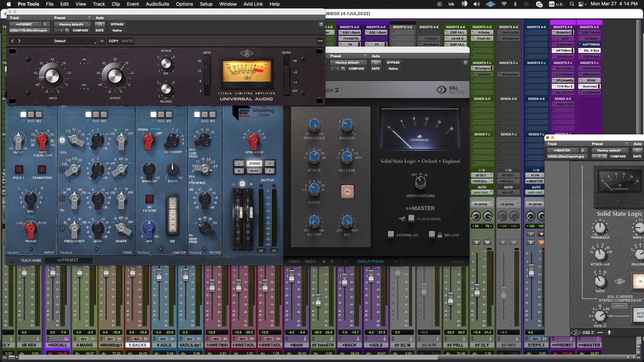The width and height of the screenshot is (644, 362).
Task: Open the Setup menu
Action: point(206,4)
